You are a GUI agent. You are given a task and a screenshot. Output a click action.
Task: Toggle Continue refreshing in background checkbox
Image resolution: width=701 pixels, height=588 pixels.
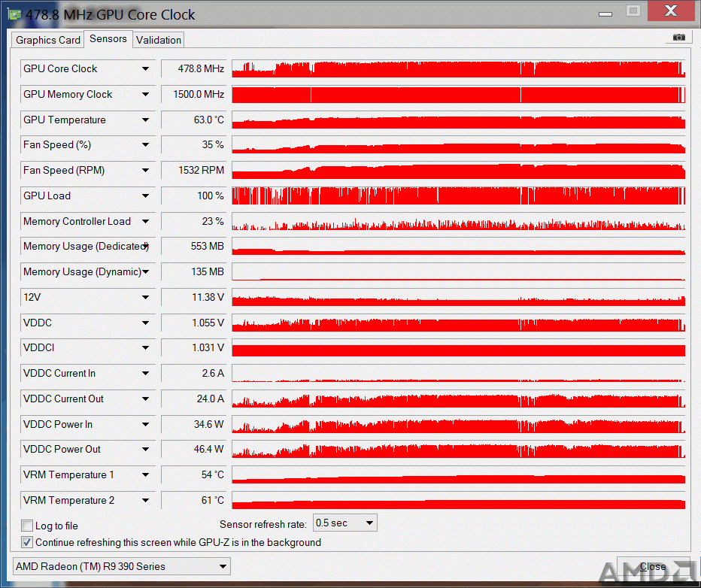[27, 542]
